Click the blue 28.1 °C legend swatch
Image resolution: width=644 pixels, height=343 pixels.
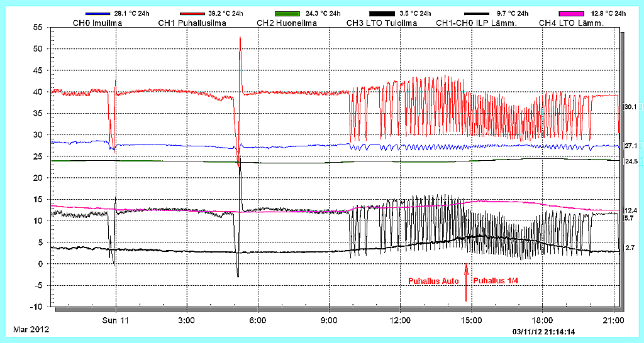click(101, 13)
